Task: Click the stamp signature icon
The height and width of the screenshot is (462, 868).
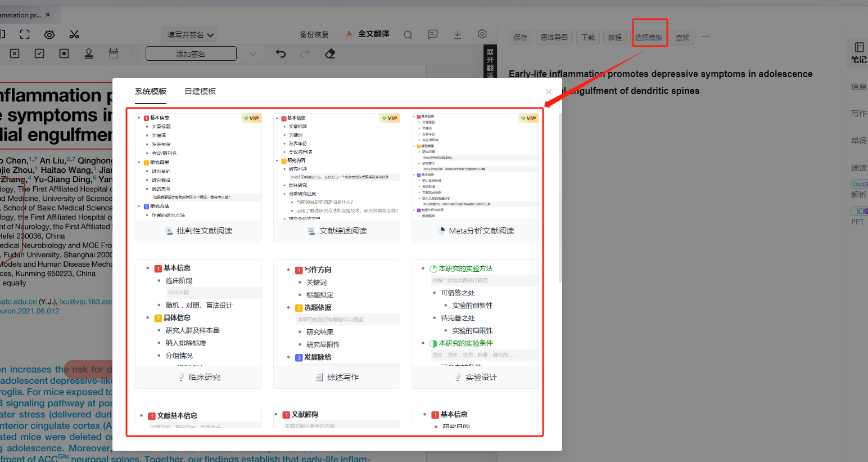Action: (x=89, y=53)
